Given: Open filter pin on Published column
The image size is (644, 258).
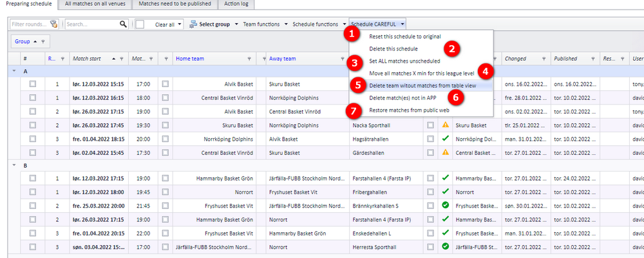Looking at the screenshot, I should [592, 59].
